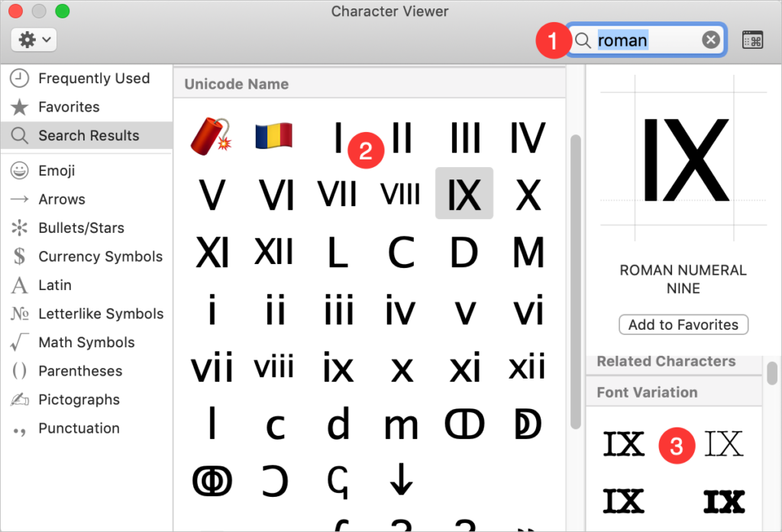This screenshot has height=532, width=782.
Task: Open the Arrows category
Action: [x=87, y=199]
